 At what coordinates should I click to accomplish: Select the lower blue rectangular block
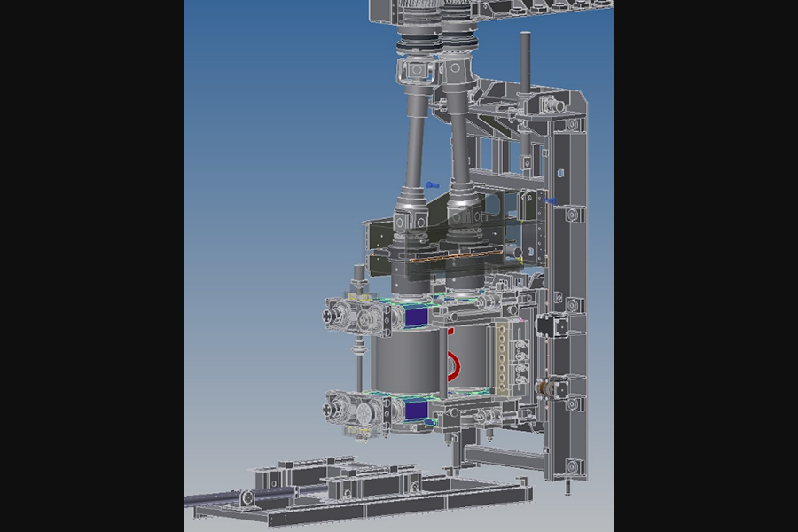414,409
